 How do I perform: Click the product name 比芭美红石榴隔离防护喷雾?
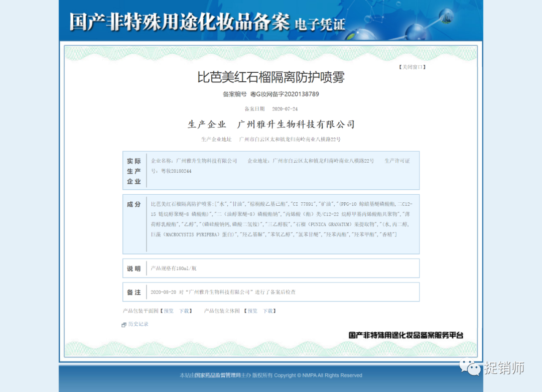pyautogui.click(x=270, y=77)
